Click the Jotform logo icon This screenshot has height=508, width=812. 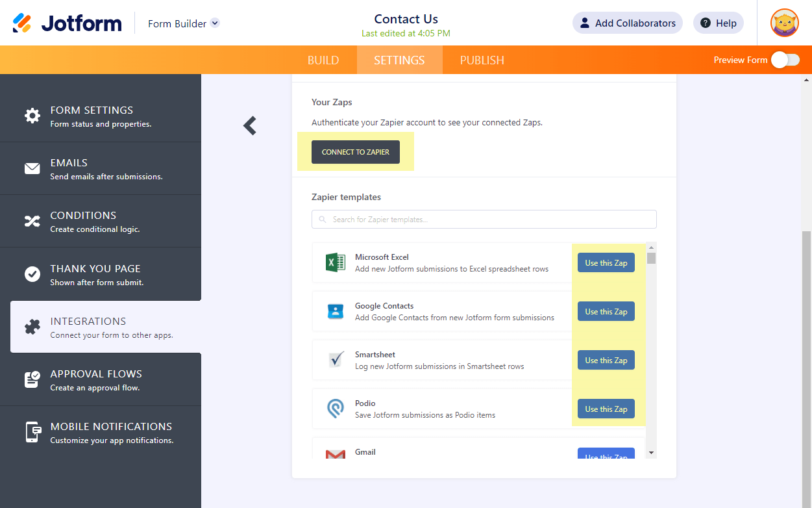click(22, 23)
